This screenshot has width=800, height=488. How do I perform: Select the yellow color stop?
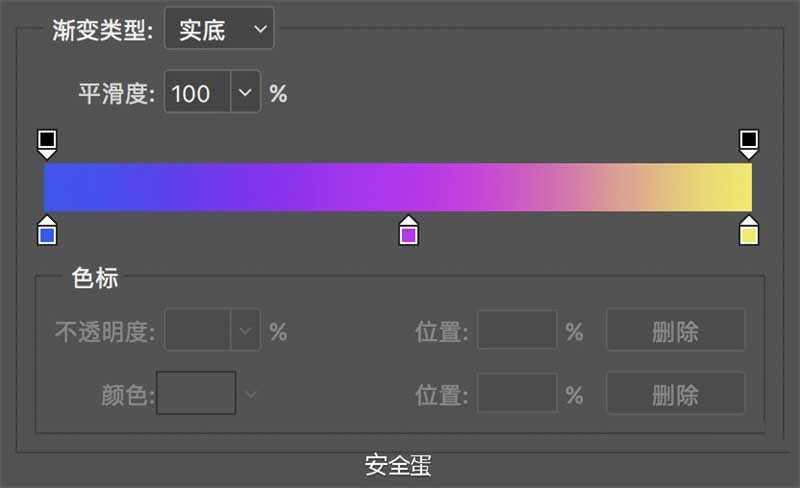pos(748,233)
